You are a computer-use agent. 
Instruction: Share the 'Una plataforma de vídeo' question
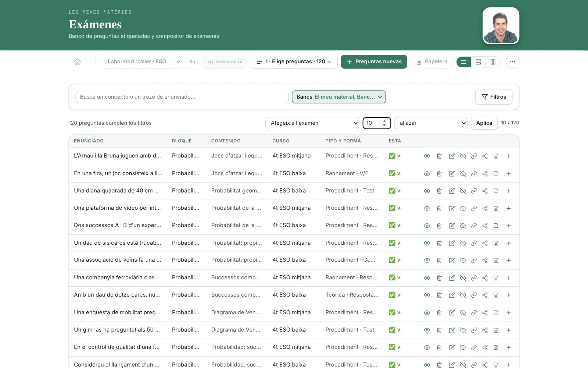coord(485,208)
